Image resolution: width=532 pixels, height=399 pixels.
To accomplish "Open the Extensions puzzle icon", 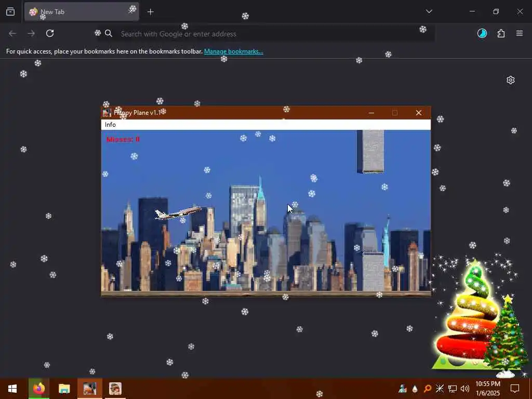I will [x=501, y=33].
